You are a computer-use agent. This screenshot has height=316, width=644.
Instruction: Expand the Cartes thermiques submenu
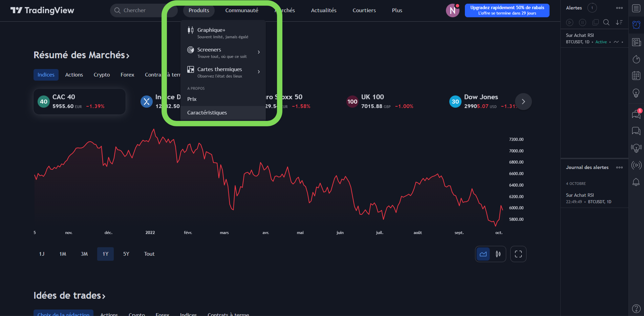pos(223,72)
